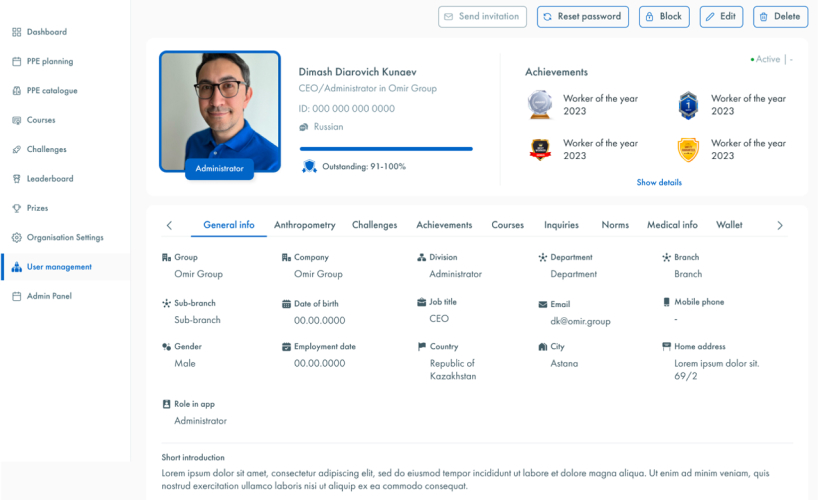Delete this user profile
Screen dimensions: 818x500
[x=780, y=17]
